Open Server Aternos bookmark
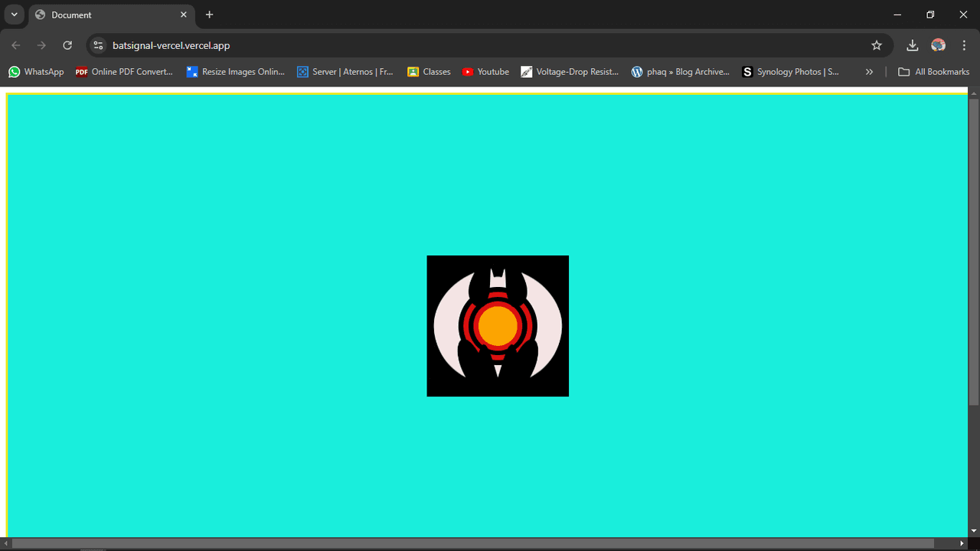 tap(345, 72)
